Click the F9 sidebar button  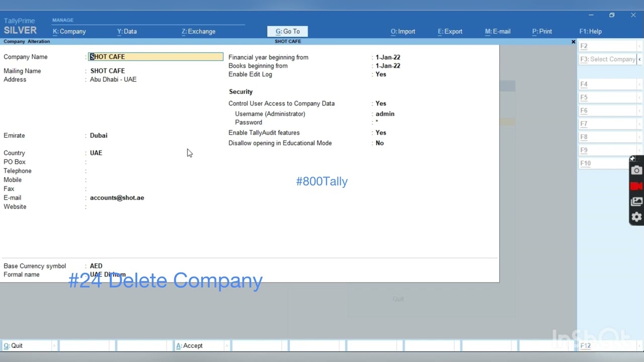pos(611,150)
